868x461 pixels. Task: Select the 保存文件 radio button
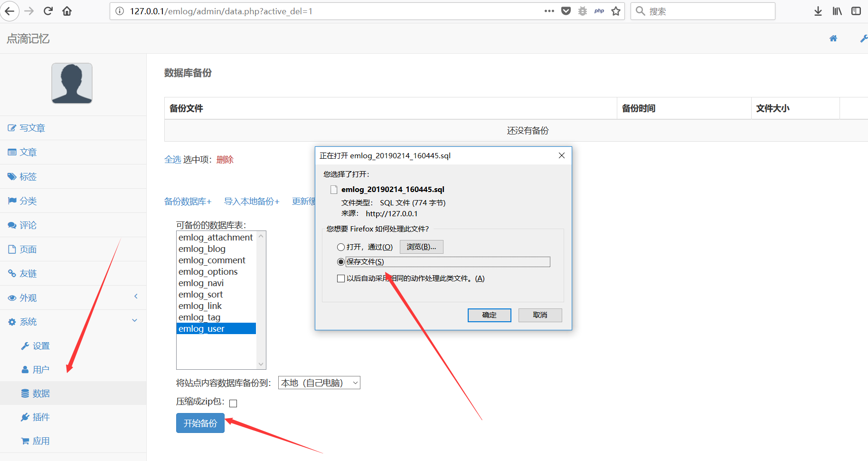tap(341, 262)
